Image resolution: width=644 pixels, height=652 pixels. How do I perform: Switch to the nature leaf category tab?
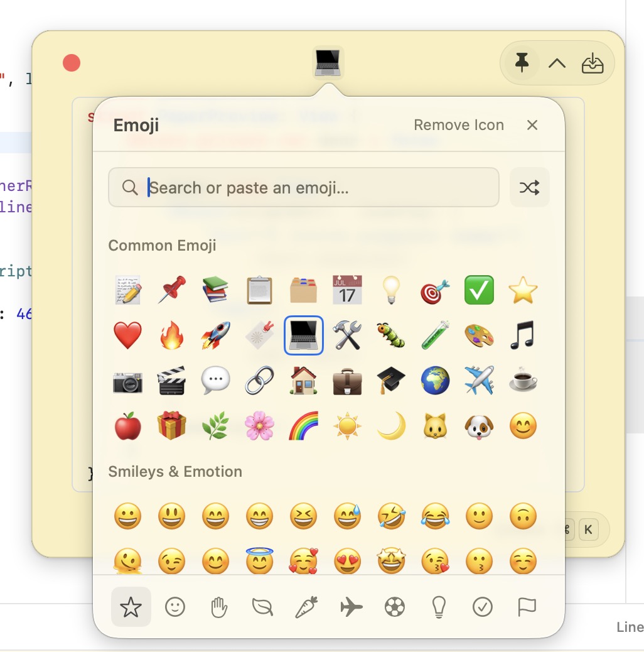coord(263,607)
